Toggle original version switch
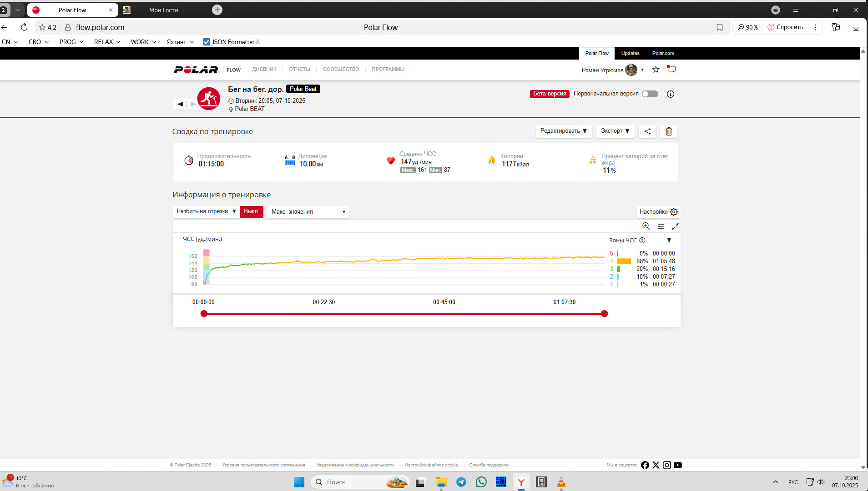Image resolution: width=868 pixels, height=491 pixels. coord(650,94)
